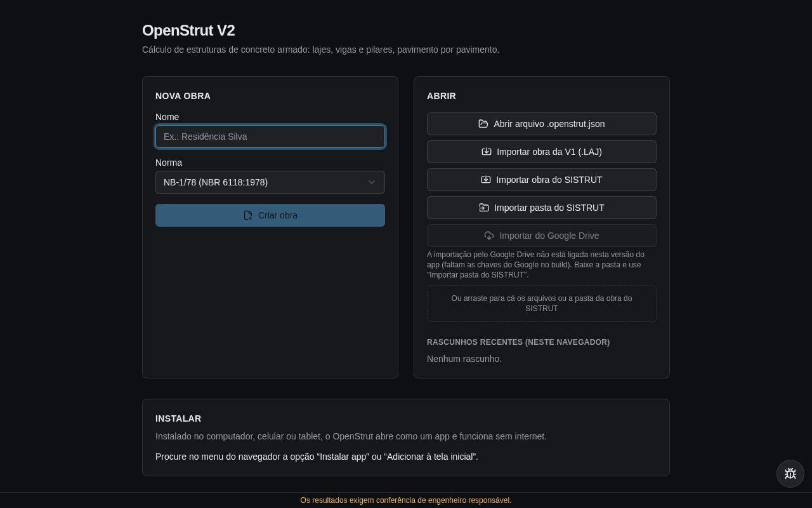This screenshot has width=812, height=508.
Task: Click the RASCUNHOS RECENTES heading
Action: 518,342
